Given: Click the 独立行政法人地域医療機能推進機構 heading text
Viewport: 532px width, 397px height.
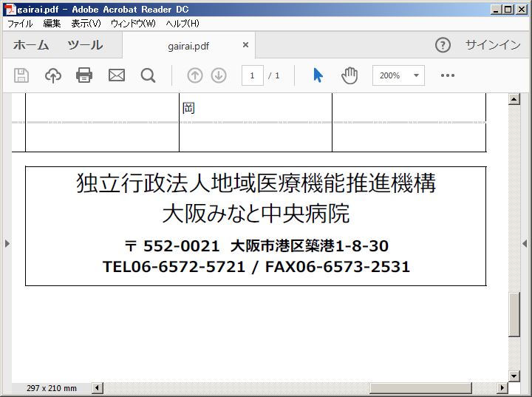Looking at the screenshot, I should click(x=256, y=183).
